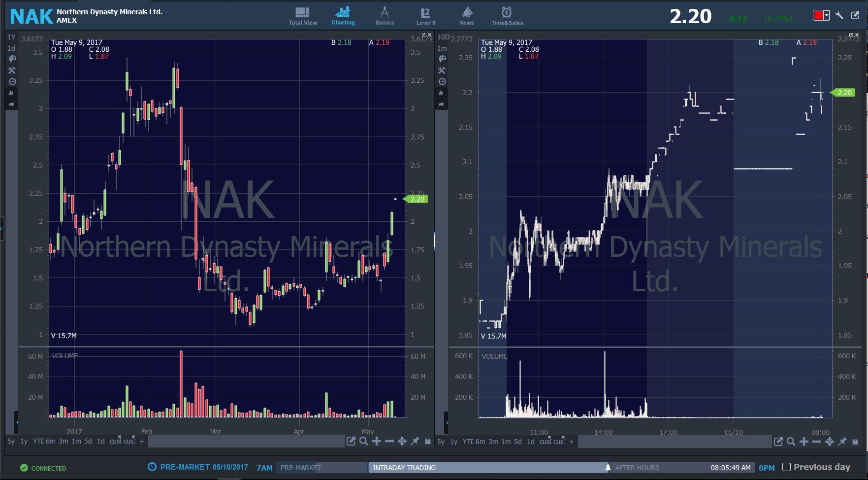Set left chart to 1m range
The width and height of the screenshot is (868, 480).
pyautogui.click(x=76, y=442)
